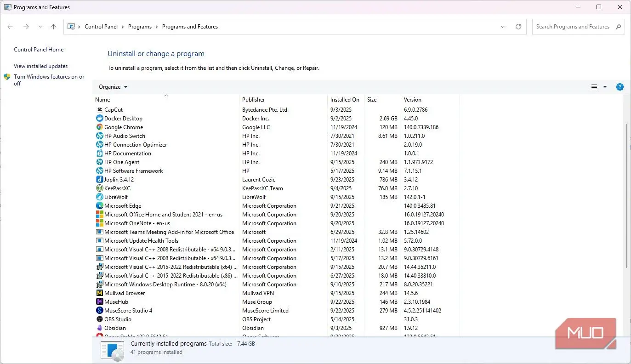The image size is (631, 364).
Task: Click the HP Connection Optimizer icon
Action: tap(100, 145)
